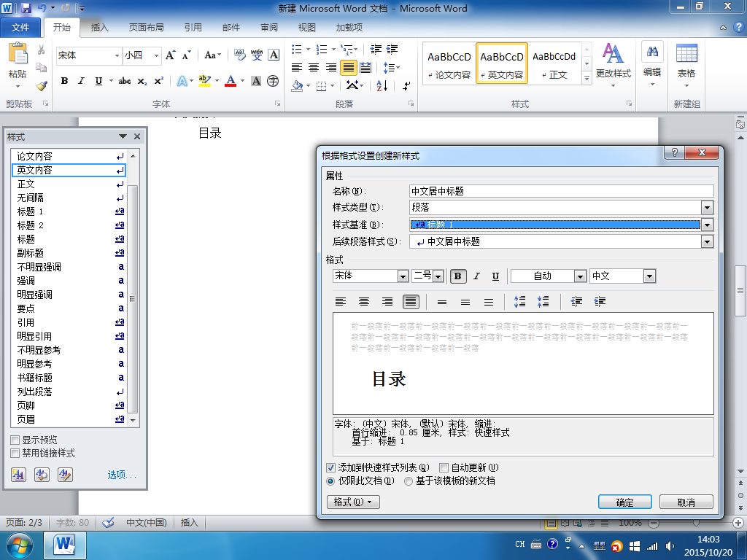Select the Format Painter brush icon
The height and width of the screenshot is (560, 747).
tap(42, 86)
